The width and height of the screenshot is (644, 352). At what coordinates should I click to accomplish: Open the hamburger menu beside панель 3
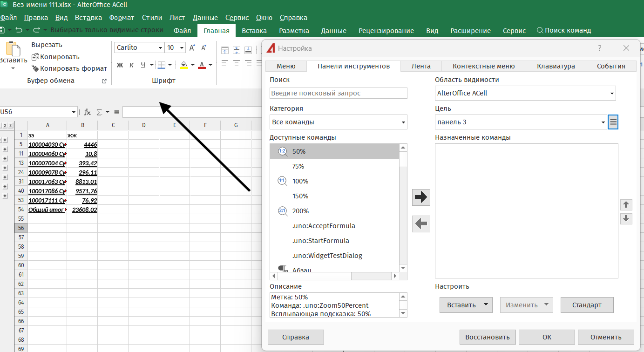[x=613, y=122]
